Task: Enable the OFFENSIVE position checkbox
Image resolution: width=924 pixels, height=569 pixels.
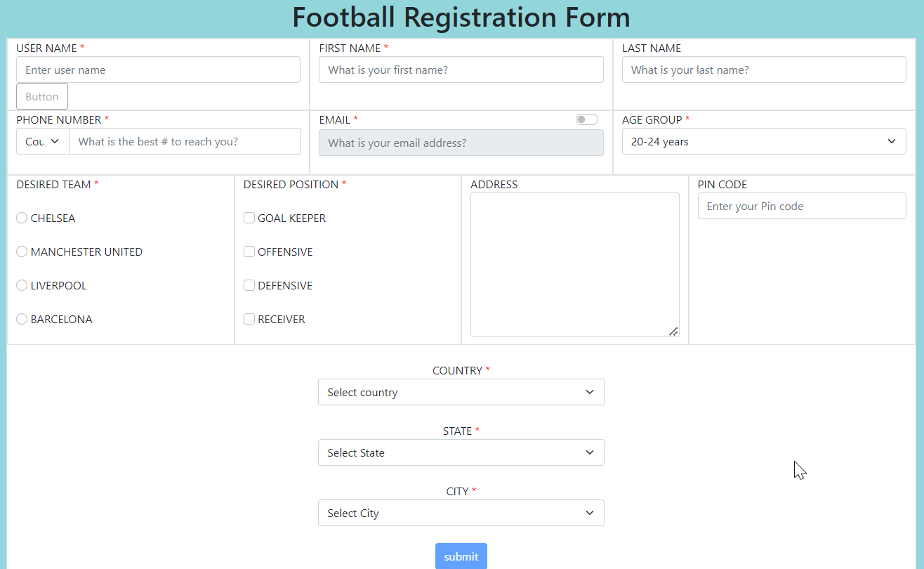Action: [249, 251]
